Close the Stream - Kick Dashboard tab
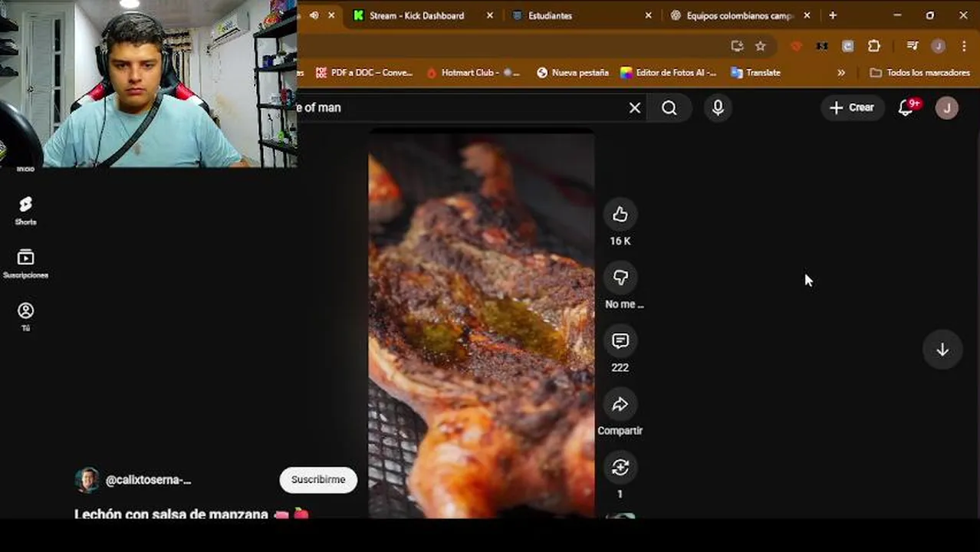Screen dimensions: 980x552 (490, 15)
